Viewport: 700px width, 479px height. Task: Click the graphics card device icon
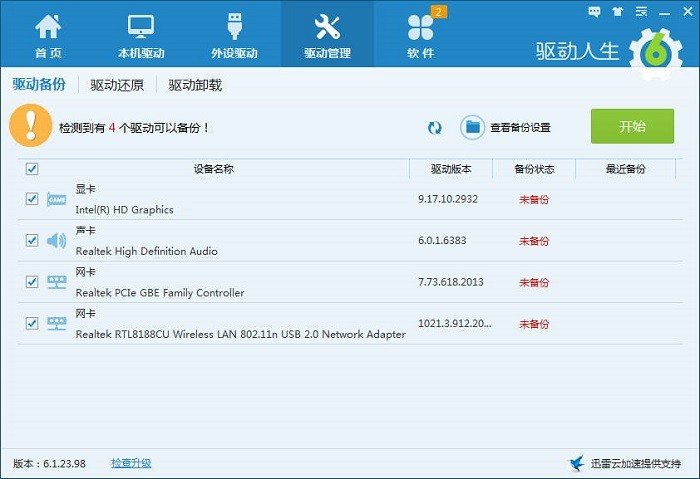57,199
